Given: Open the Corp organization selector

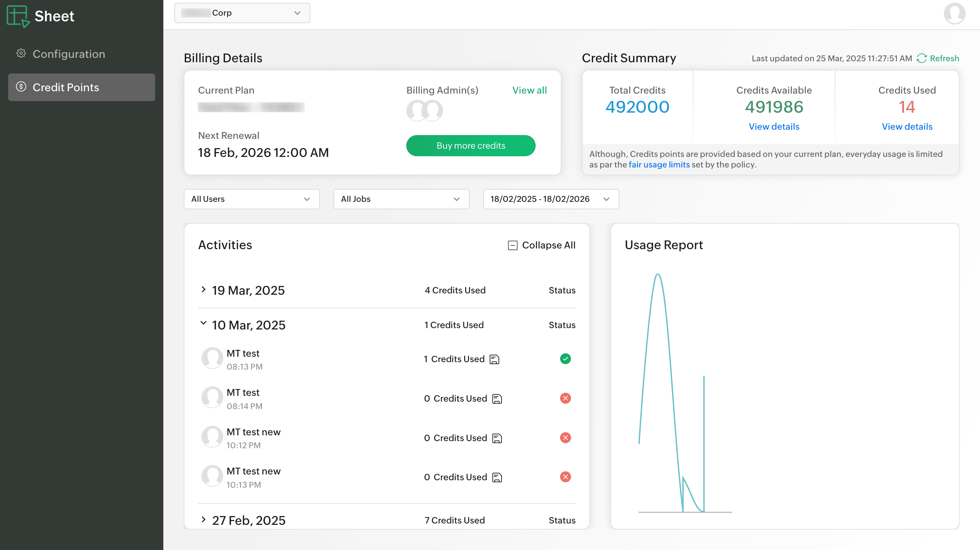Looking at the screenshot, I should pyautogui.click(x=242, y=13).
